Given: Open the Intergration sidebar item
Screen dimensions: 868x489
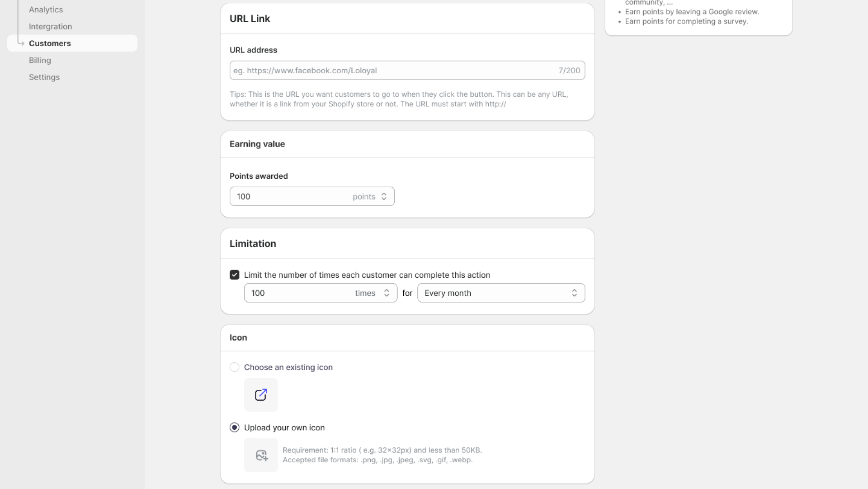Looking at the screenshot, I should pos(50,26).
